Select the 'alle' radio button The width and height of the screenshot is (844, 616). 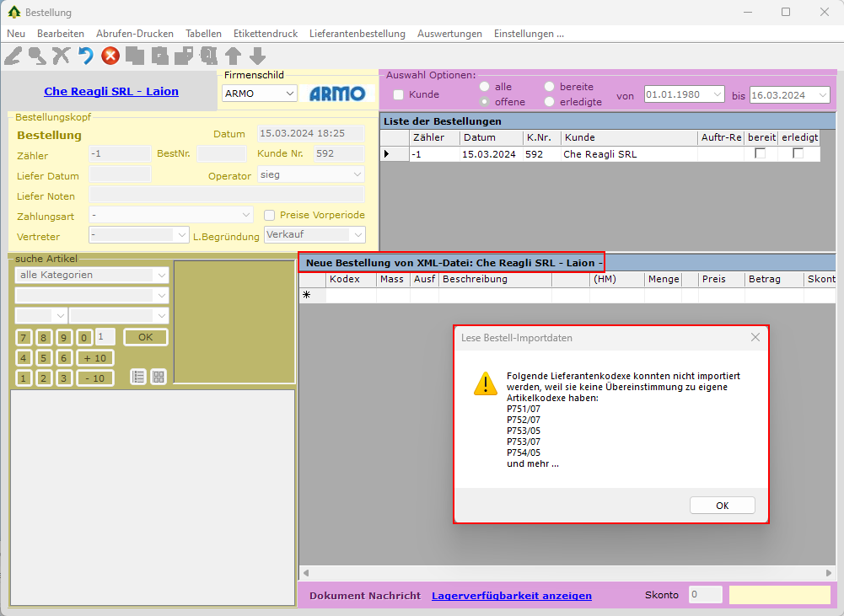(485, 87)
